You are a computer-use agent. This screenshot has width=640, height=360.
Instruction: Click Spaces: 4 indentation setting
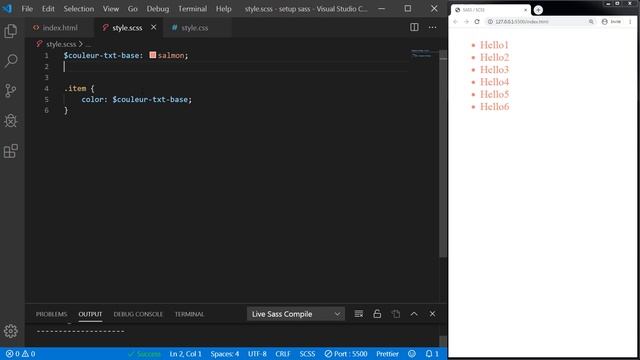click(x=224, y=354)
